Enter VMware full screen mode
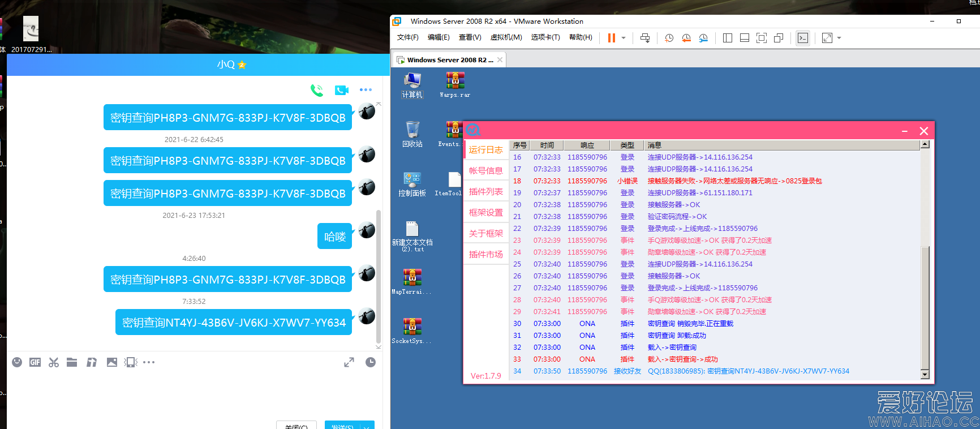Image resolution: width=980 pixels, height=429 pixels. [x=762, y=38]
